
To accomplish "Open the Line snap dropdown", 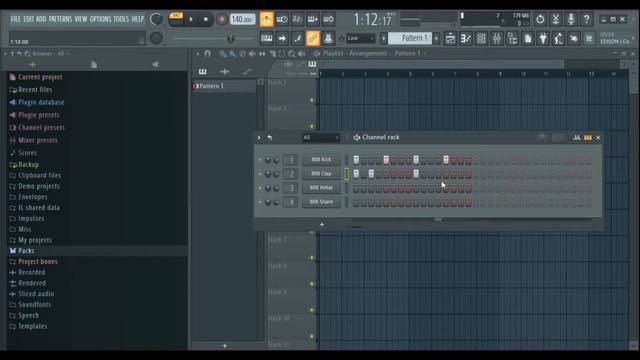I will 360,38.
